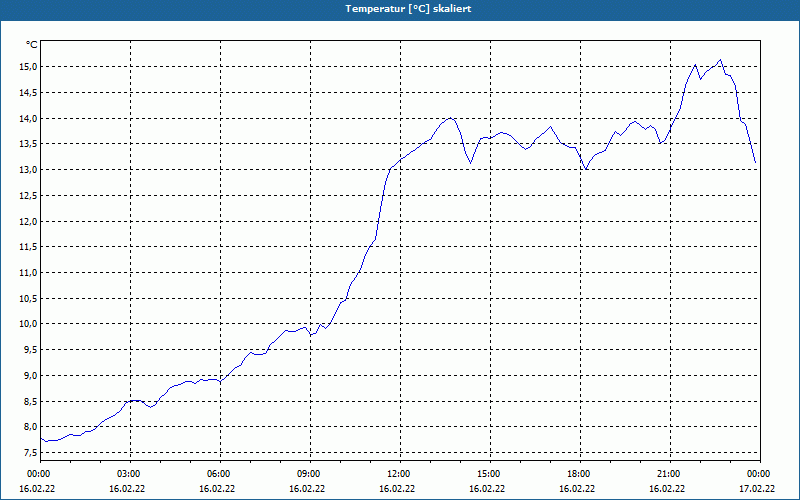
Task: Click the °C unit label on the y-axis
Action: coord(32,45)
